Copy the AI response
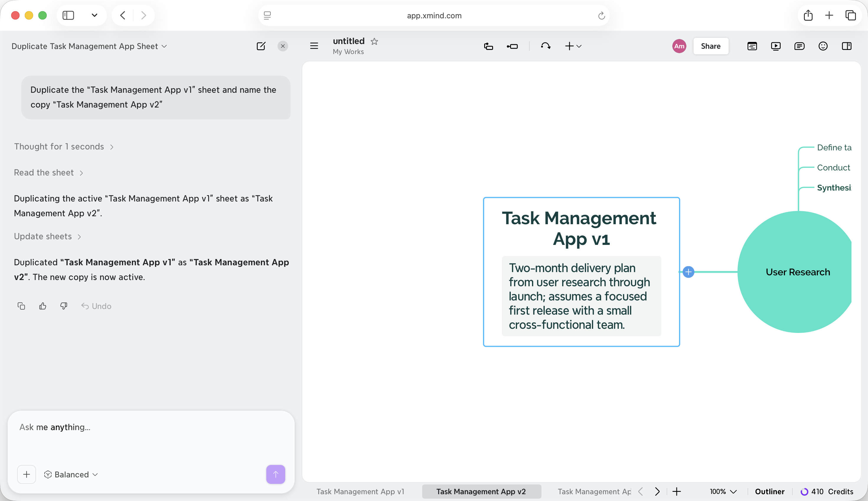 (x=21, y=306)
